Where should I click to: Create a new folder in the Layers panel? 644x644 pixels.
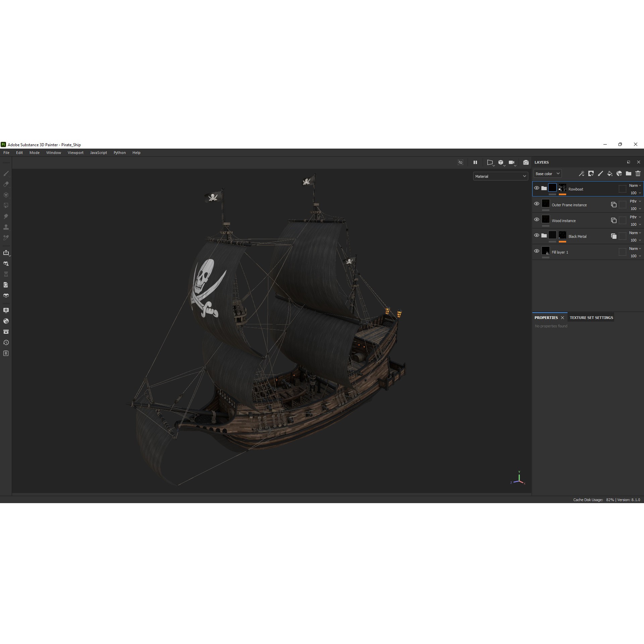coord(628,173)
